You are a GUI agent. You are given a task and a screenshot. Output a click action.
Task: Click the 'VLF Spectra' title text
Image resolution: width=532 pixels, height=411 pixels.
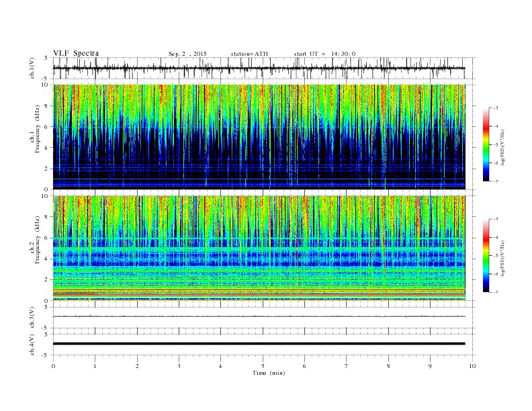pyautogui.click(x=76, y=53)
